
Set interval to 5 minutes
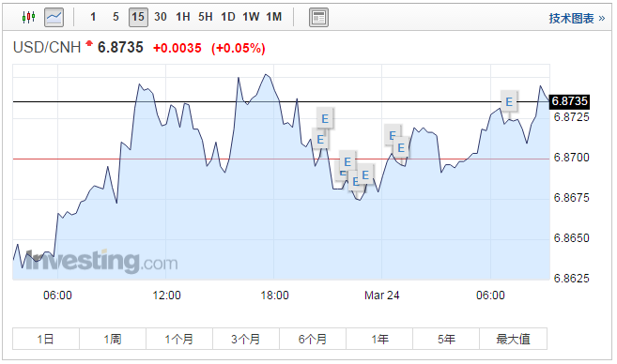tap(116, 17)
